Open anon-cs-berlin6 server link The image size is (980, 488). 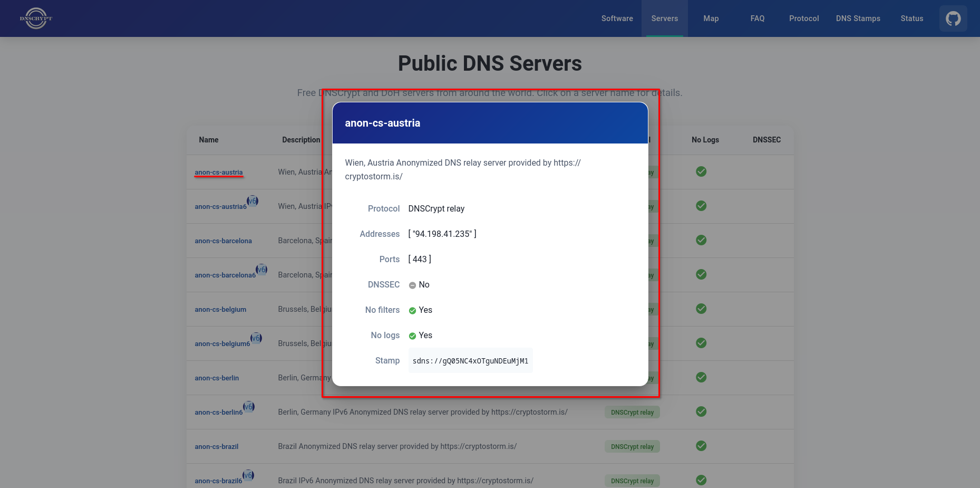click(219, 413)
